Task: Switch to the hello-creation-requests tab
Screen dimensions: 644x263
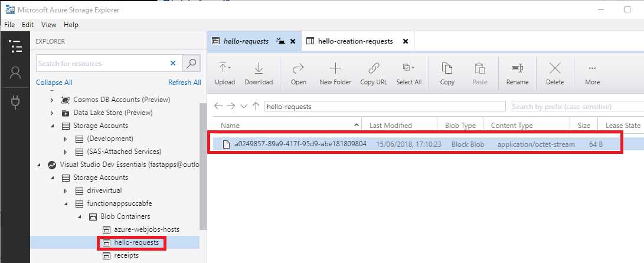Action: point(355,41)
